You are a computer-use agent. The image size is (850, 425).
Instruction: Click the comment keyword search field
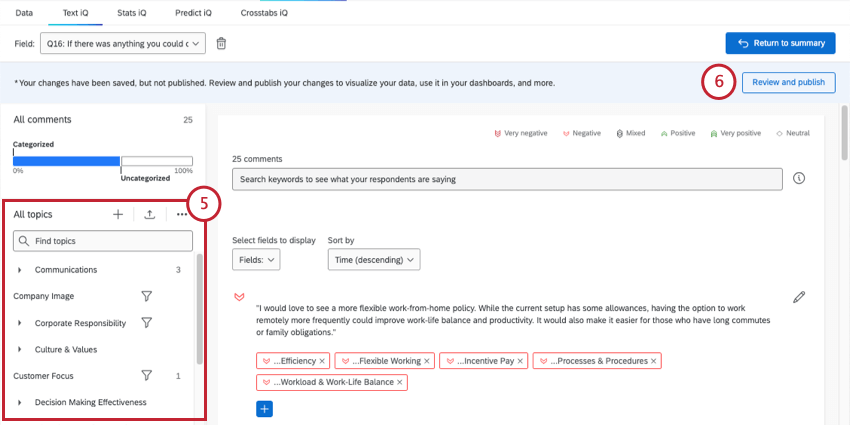pyautogui.click(x=506, y=179)
